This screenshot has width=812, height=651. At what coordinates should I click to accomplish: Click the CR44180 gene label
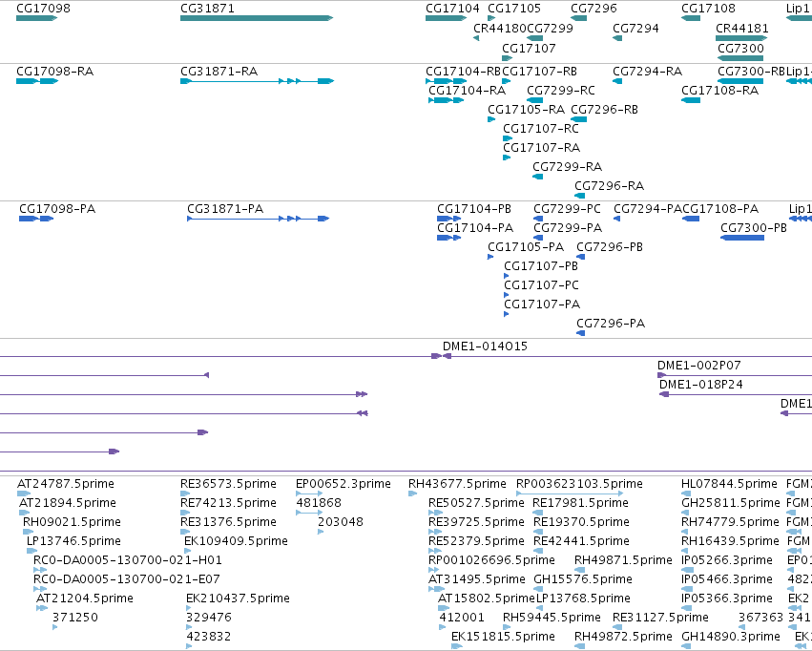point(500,28)
